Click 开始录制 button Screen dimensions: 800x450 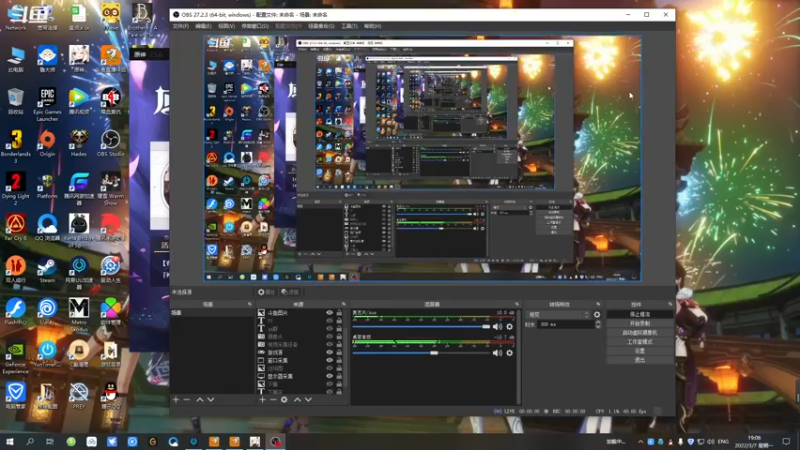pyautogui.click(x=640, y=323)
